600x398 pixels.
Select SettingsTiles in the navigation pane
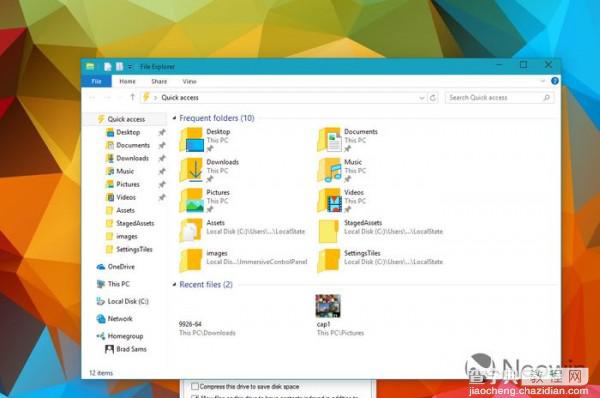click(x=134, y=249)
